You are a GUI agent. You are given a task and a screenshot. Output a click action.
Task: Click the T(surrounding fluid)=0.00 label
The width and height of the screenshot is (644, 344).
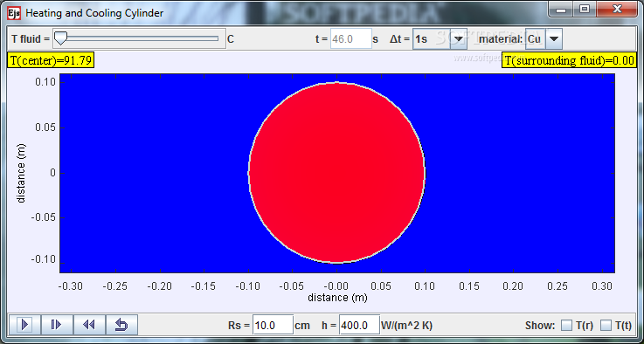569,61
